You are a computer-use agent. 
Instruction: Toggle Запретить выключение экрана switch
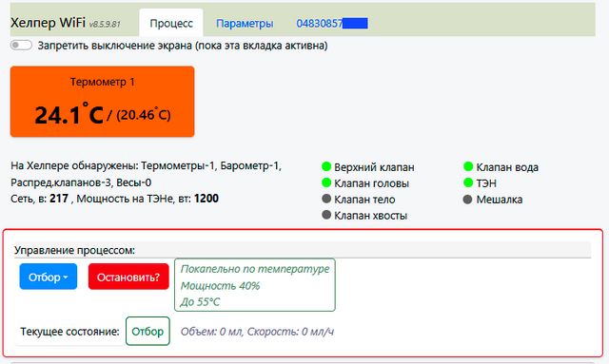pyautogui.click(x=21, y=46)
